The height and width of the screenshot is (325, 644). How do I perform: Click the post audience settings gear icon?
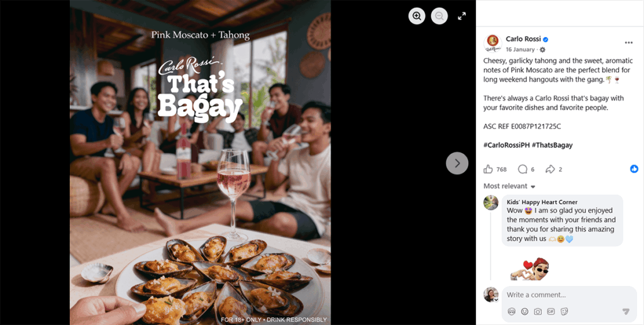[x=543, y=49]
